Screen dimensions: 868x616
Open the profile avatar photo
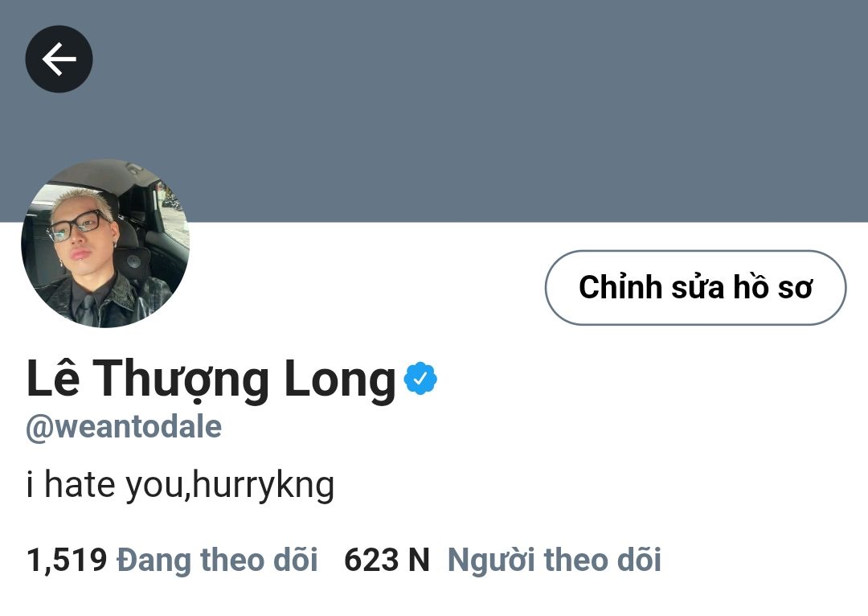[x=105, y=243]
